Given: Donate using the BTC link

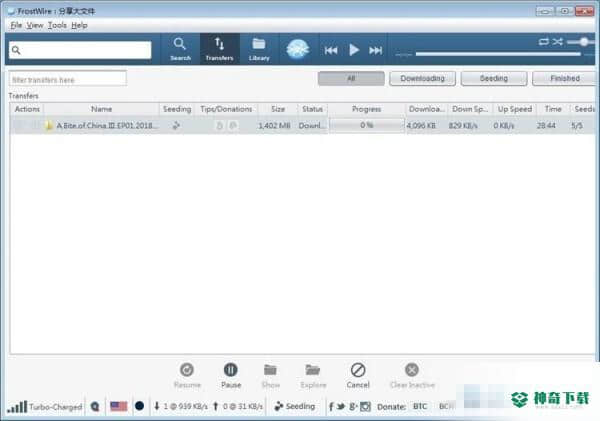Looking at the screenshot, I should (x=420, y=406).
